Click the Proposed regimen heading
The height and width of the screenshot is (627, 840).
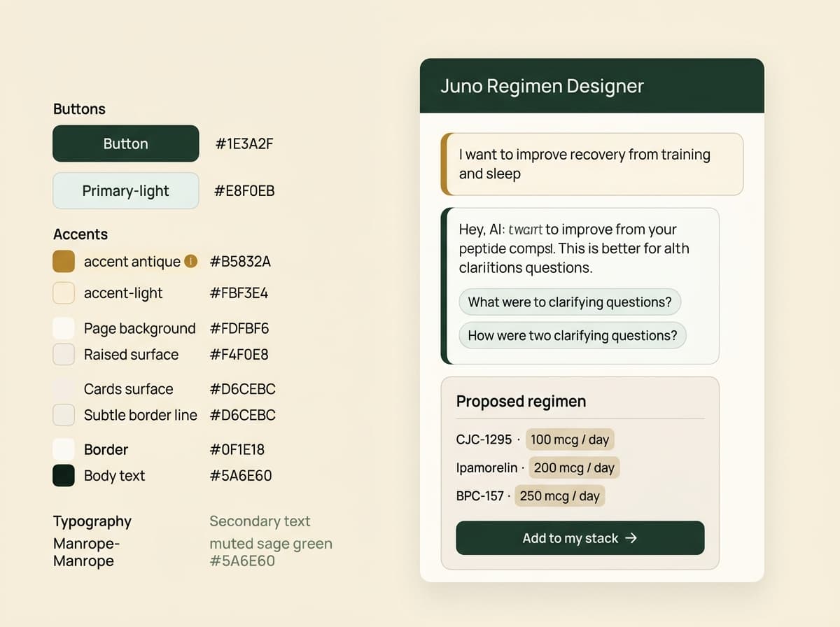tap(521, 402)
